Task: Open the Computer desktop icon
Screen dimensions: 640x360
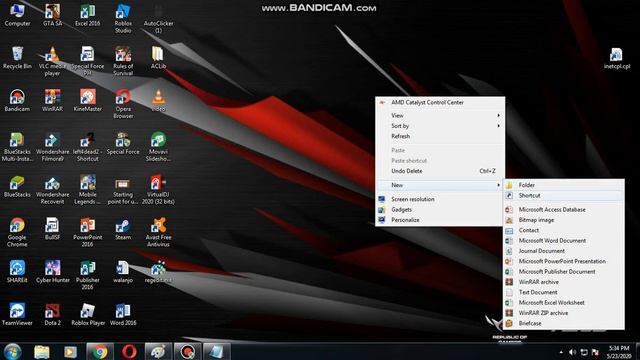Action: coord(17,16)
